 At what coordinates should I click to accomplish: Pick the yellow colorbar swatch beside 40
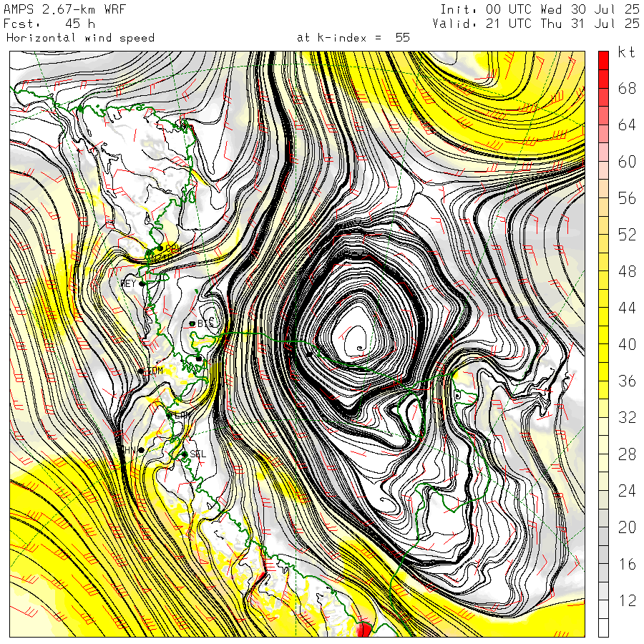point(603,353)
